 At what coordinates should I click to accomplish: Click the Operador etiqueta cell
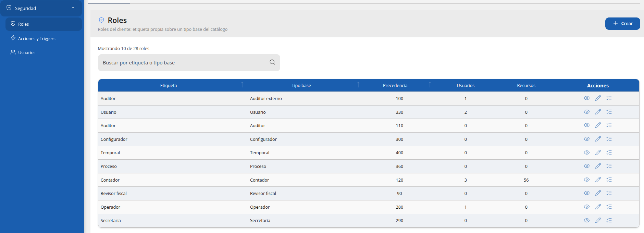(110, 207)
